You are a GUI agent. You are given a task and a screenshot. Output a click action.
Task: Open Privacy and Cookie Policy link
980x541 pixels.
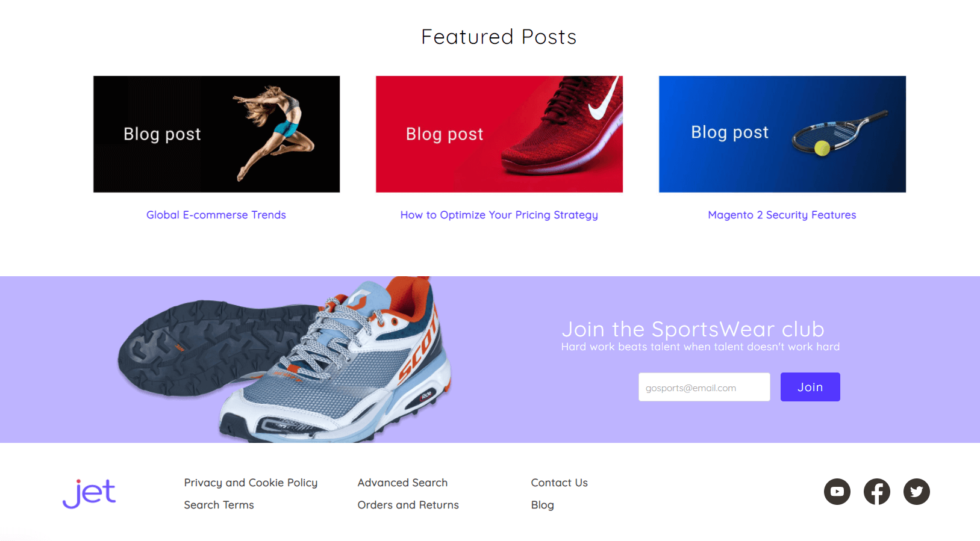click(x=251, y=483)
